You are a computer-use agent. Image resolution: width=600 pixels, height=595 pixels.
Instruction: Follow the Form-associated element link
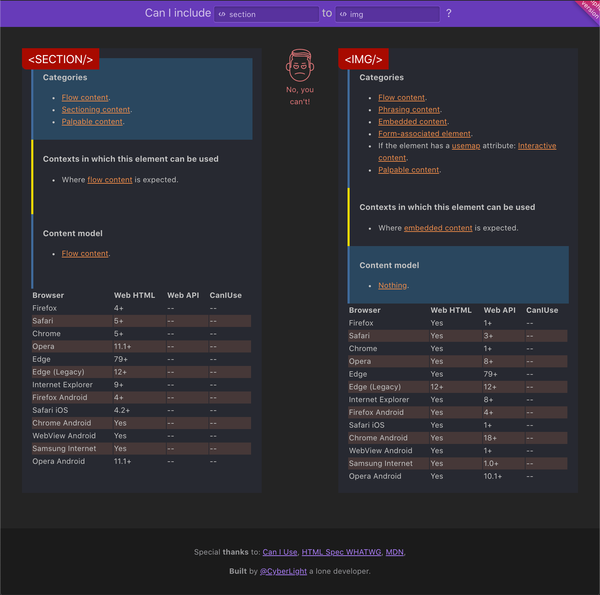(424, 134)
